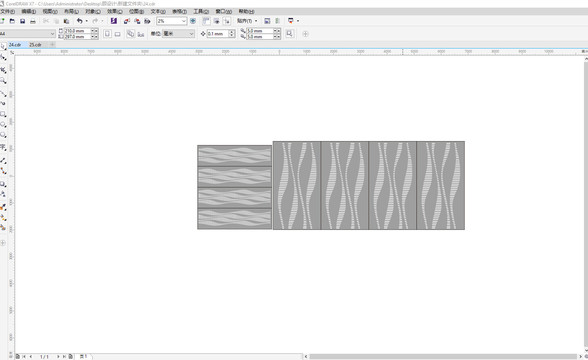Open the Effects menu (效果)
This screenshot has height=360, width=588.
pyautogui.click(x=115, y=12)
